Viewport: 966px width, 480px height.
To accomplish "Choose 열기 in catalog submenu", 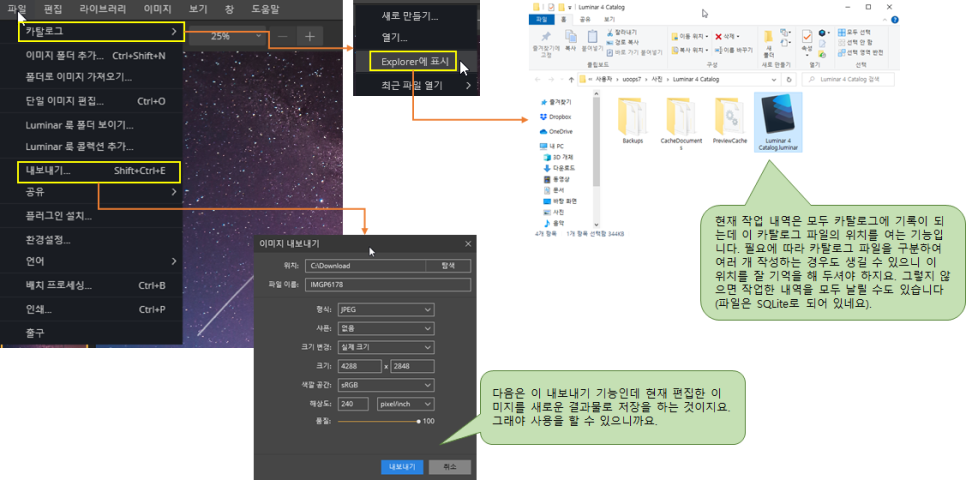I will coord(416,38).
